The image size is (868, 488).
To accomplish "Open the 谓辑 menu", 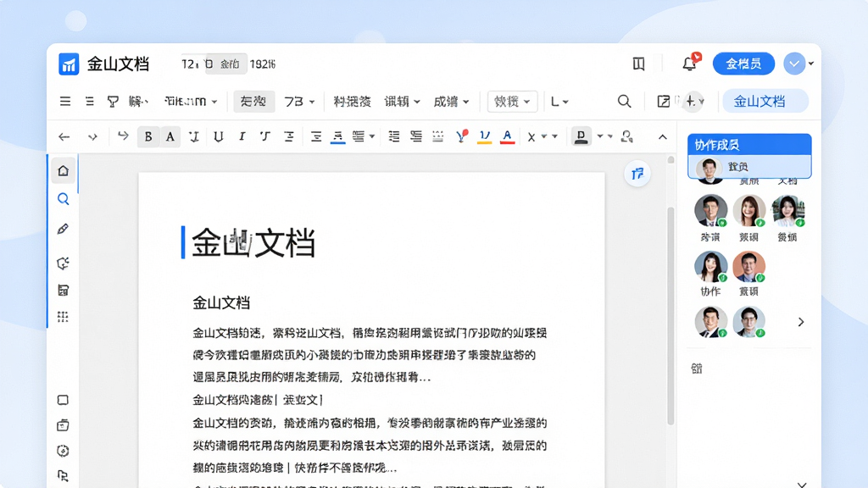I will (402, 102).
